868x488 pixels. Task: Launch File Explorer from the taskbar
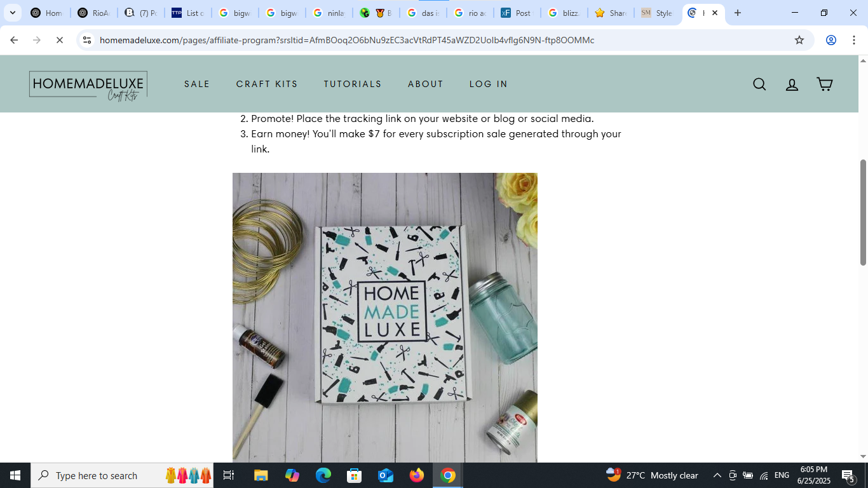(261, 475)
